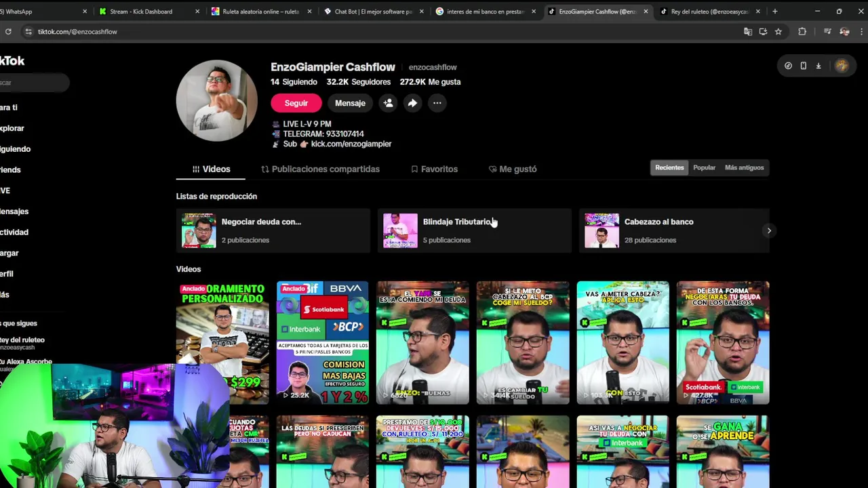Click the phone app icon in top-right pill

(x=803, y=66)
